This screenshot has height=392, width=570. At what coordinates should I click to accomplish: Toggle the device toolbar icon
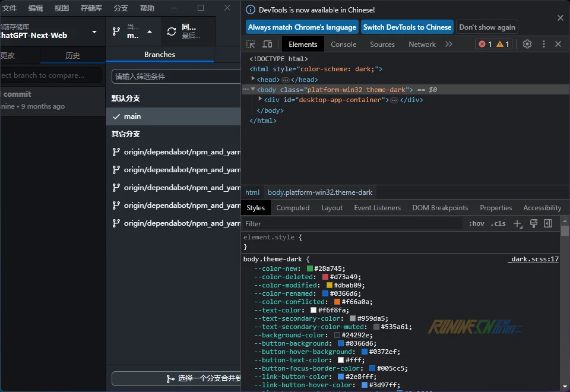[267, 45]
